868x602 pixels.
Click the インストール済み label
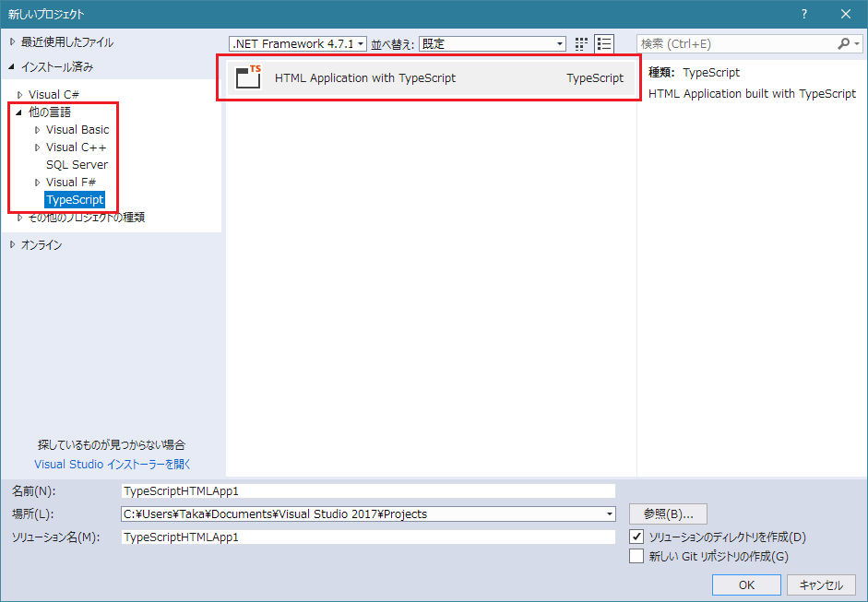coord(57,67)
